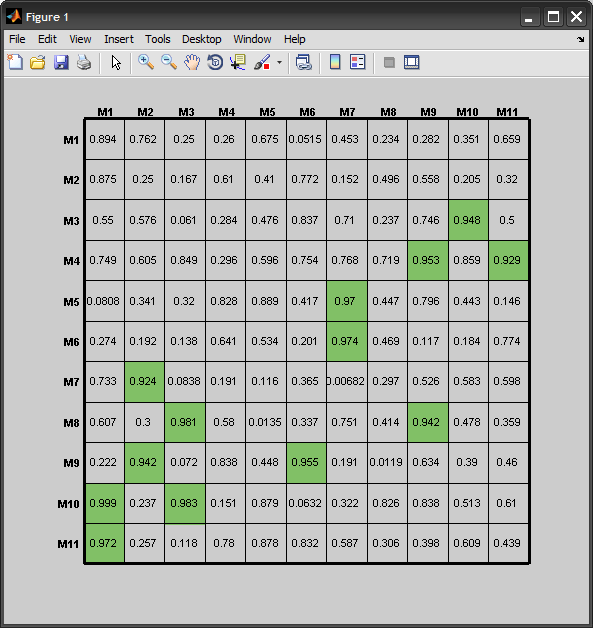Click the green cell showing 0.948
The image size is (593, 628).
pyautogui.click(x=468, y=220)
